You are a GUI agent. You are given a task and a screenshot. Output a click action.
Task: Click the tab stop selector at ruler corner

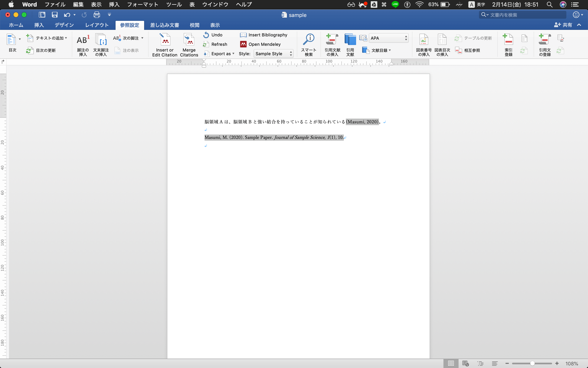click(x=3, y=62)
